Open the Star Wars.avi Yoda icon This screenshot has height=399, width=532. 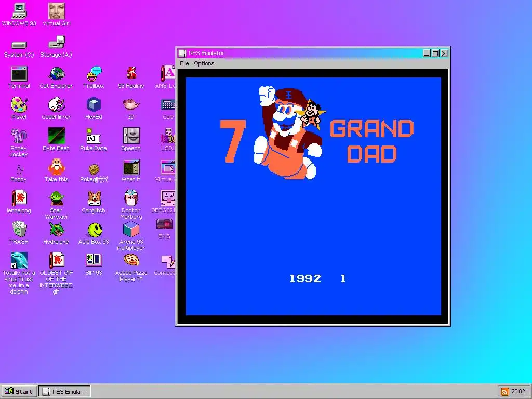pos(56,198)
